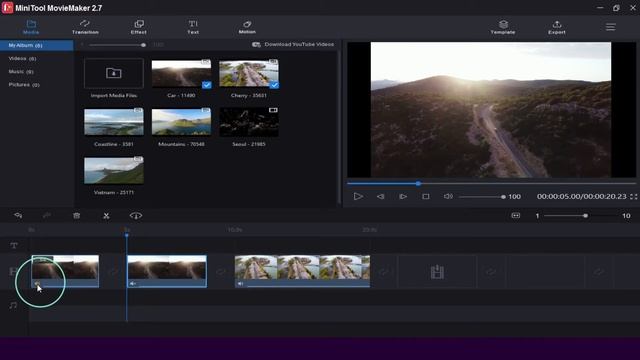Viewport: 640px width, 360px height.
Task: Open the Media tab
Action: 31,27
